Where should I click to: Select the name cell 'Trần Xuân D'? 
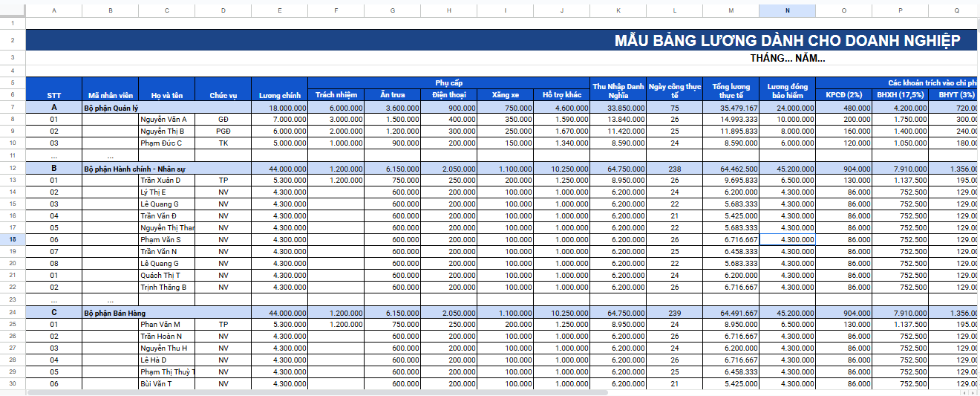point(166,181)
